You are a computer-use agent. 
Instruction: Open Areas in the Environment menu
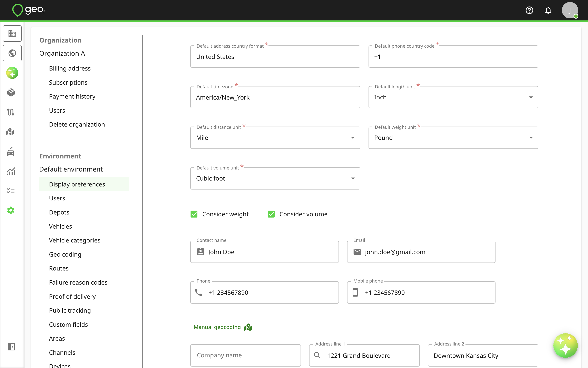coord(57,338)
